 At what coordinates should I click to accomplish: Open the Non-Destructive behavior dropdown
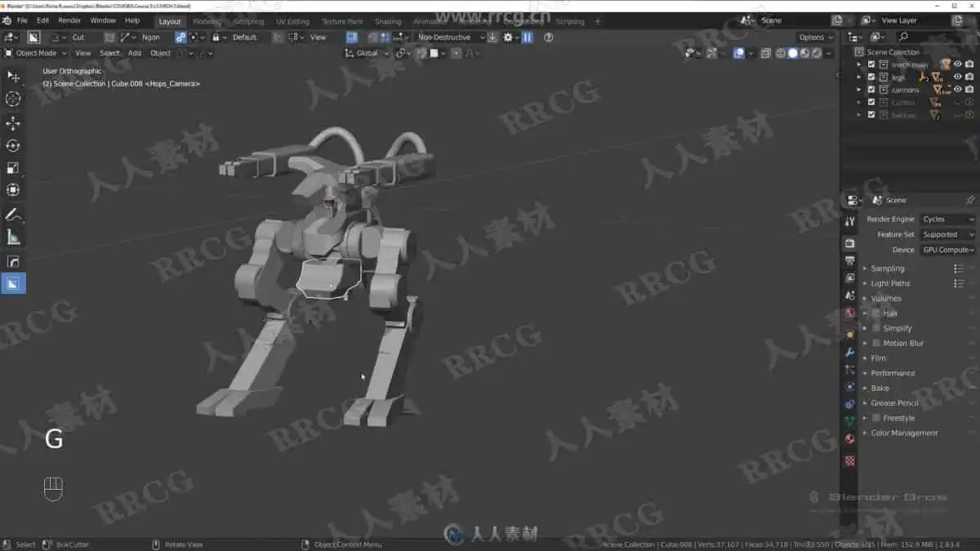(x=450, y=37)
